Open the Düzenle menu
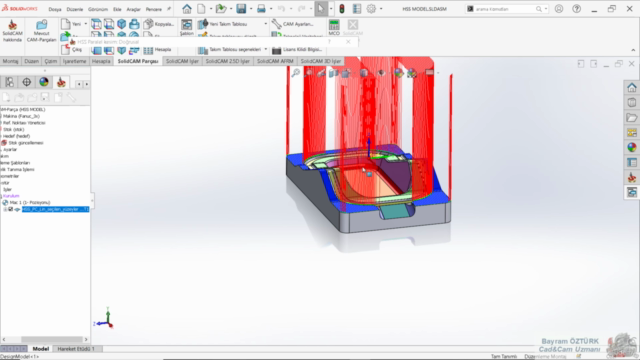The image size is (640, 360). (x=75, y=9)
